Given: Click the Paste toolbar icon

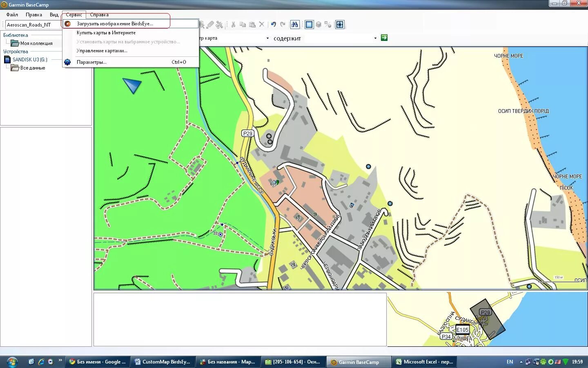Looking at the screenshot, I should [x=252, y=25].
